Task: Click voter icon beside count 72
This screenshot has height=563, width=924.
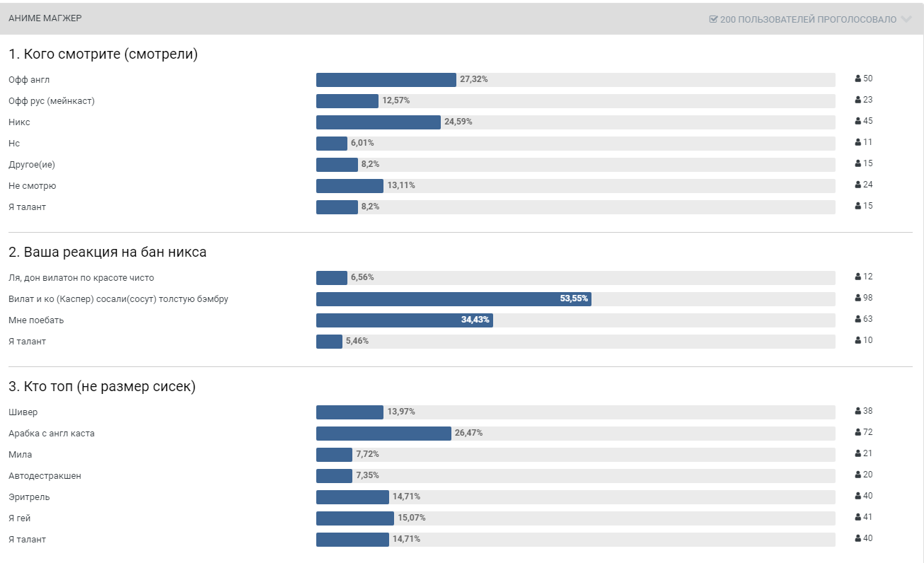Action: pos(858,433)
